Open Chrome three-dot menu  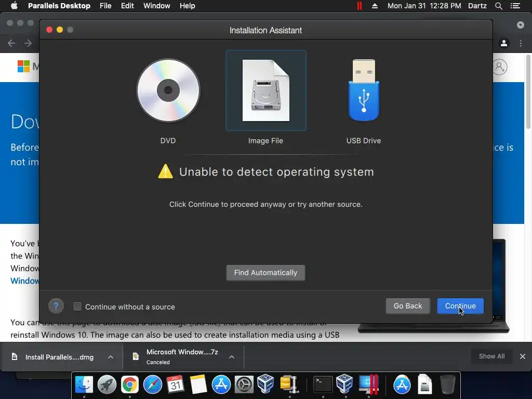coord(521,43)
